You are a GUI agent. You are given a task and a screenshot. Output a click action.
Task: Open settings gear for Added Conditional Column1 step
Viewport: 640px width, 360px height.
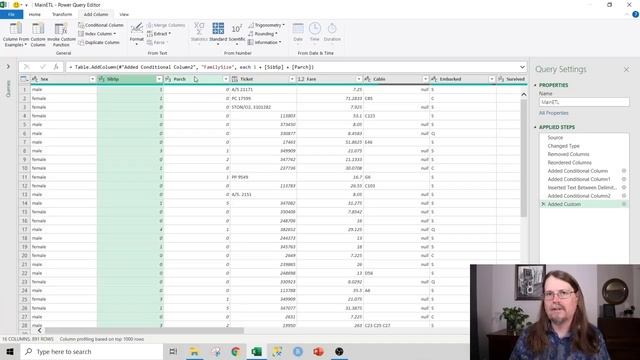pos(624,179)
